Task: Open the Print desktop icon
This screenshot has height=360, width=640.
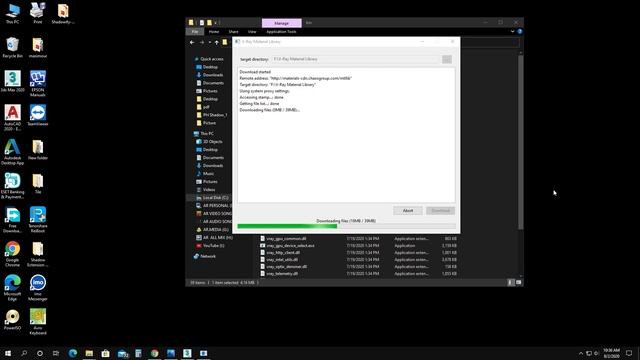Action: click(38, 13)
